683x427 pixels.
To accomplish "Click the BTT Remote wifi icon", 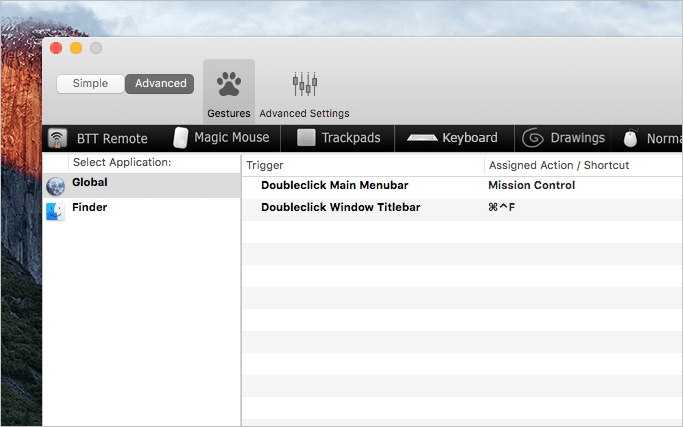I will pyautogui.click(x=57, y=138).
